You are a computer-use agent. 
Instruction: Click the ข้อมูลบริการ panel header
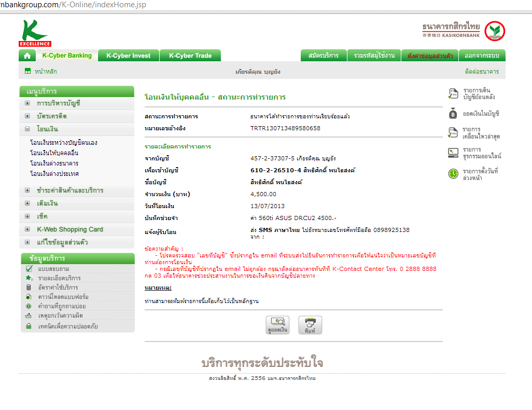[x=78, y=258]
